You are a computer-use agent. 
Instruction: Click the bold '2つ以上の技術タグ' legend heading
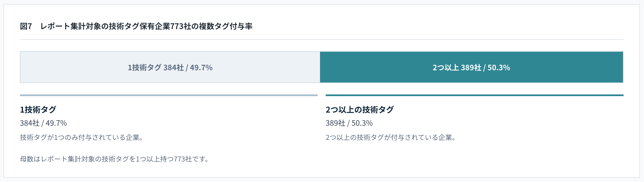(360, 109)
